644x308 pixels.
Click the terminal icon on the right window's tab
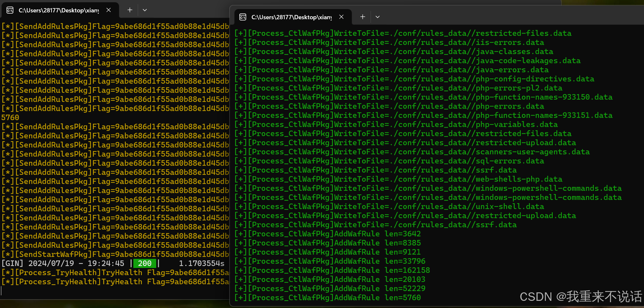tap(243, 17)
